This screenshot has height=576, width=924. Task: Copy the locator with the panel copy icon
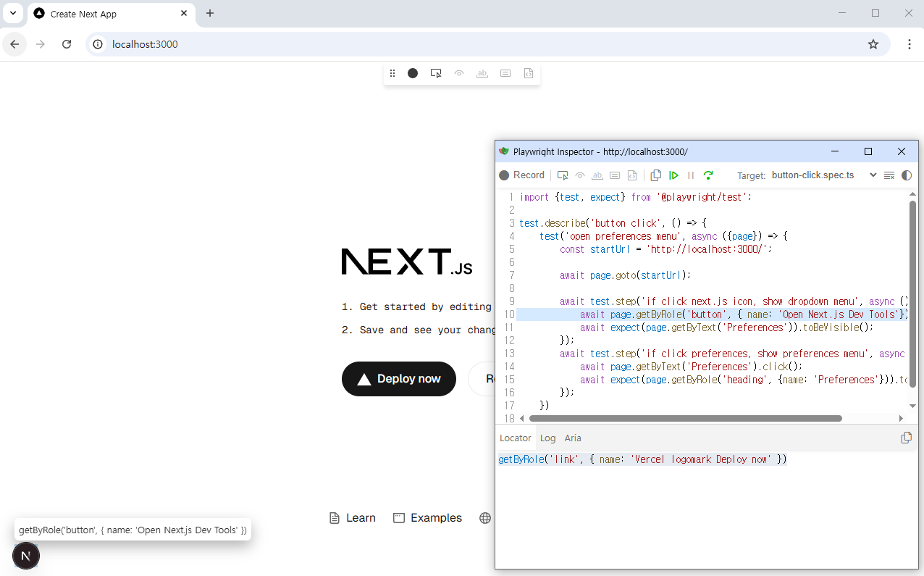[x=906, y=438]
